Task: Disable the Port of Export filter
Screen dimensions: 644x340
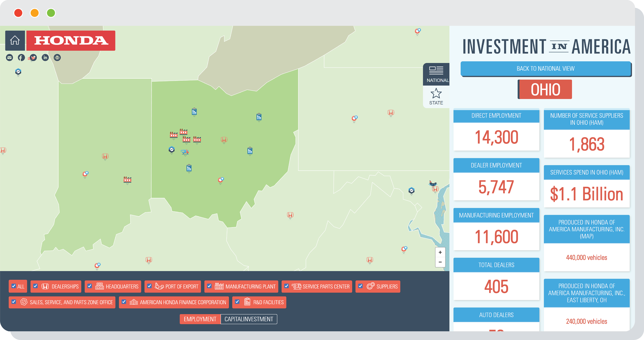Action: 149,286
